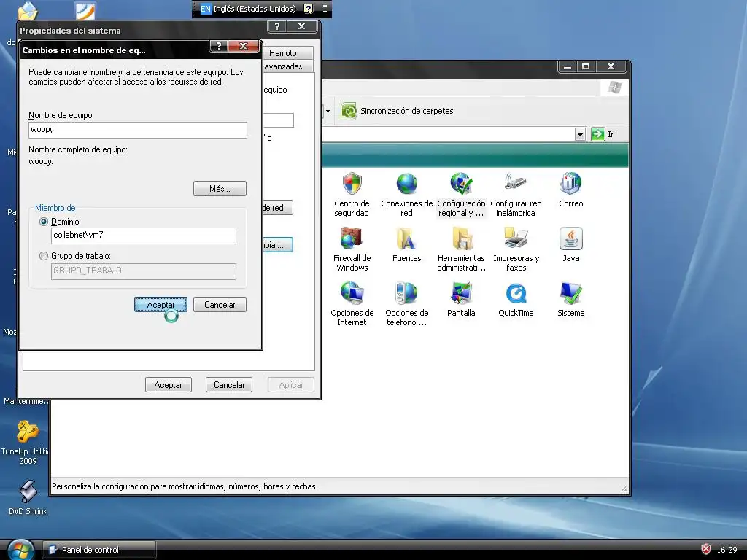Viewport: 747px width, 560px height.
Task: Click the red shield tray icon
Action: [706, 550]
